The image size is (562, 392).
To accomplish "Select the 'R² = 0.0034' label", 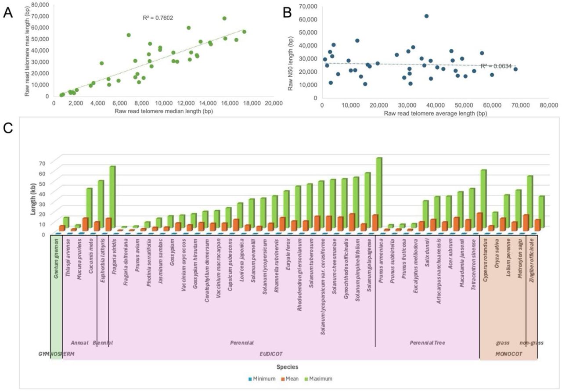I will 496,66.
